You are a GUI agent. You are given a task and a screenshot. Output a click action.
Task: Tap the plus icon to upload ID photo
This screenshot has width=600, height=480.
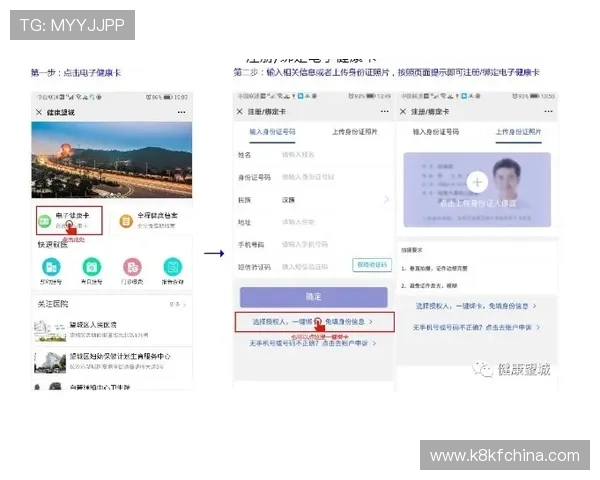tap(477, 182)
